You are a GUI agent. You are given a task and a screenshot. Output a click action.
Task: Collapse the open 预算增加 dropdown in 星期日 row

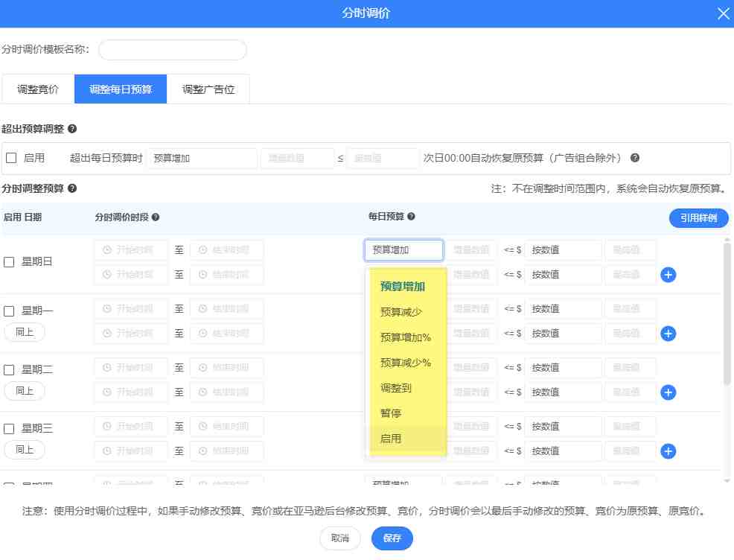404,250
